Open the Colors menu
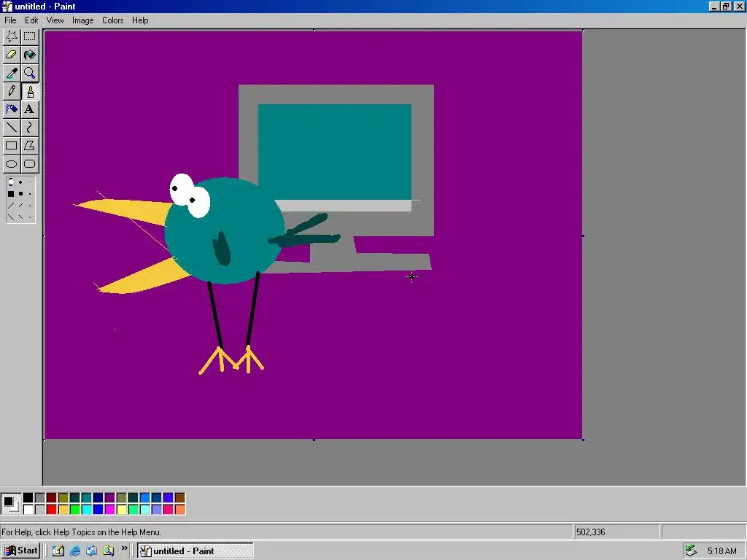This screenshot has height=560, width=747. pos(112,20)
